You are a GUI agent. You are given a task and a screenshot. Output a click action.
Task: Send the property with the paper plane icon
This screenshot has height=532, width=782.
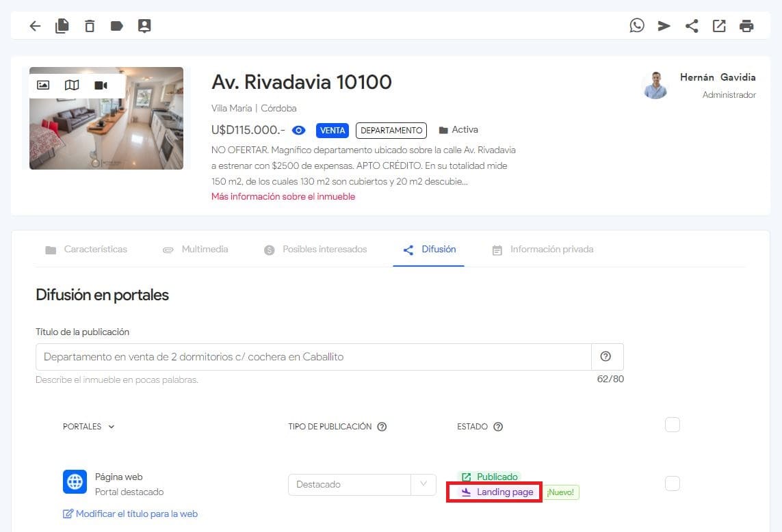tap(664, 26)
